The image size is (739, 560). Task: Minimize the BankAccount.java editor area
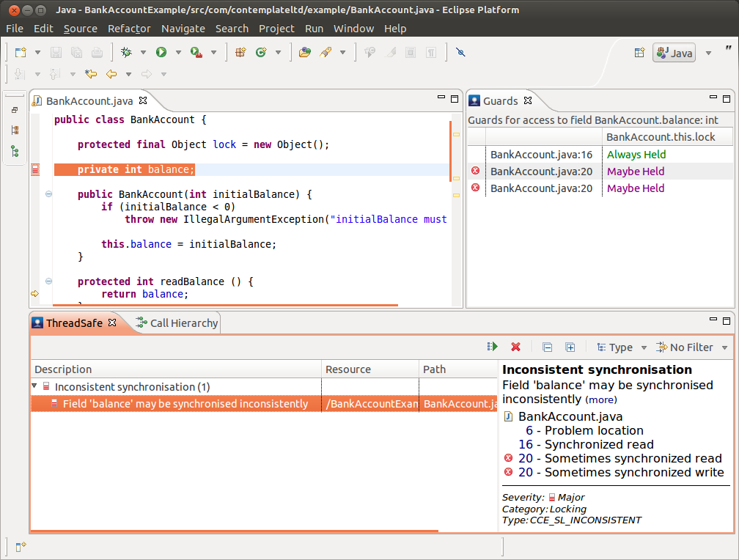pos(441,97)
